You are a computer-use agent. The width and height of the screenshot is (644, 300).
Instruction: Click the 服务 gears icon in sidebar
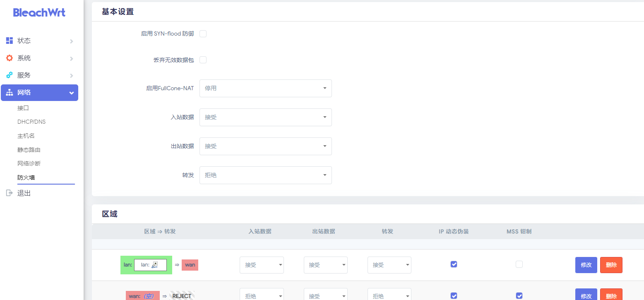(x=9, y=75)
